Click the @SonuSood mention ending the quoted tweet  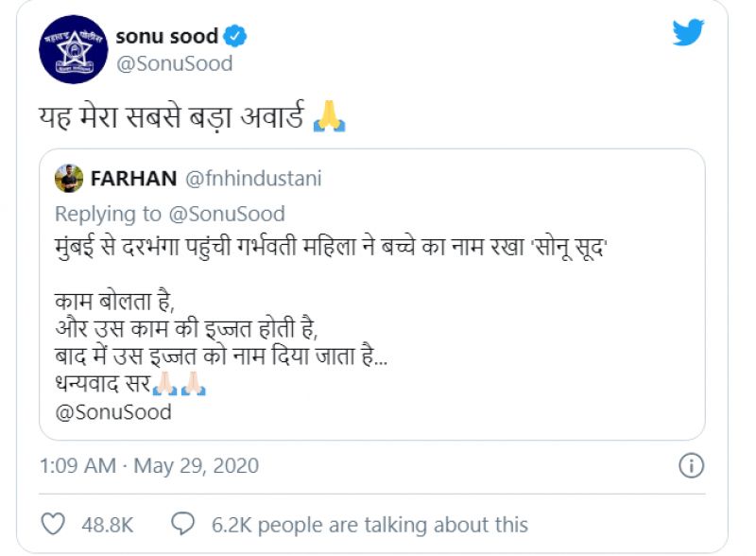pyautogui.click(x=113, y=412)
